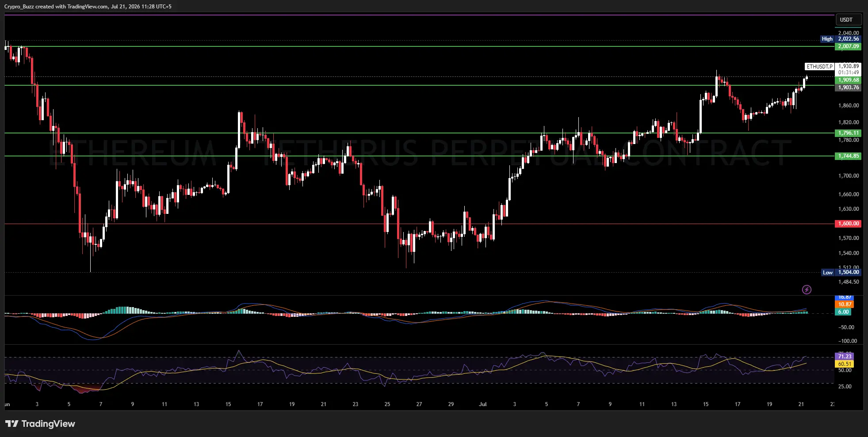Click the current price label 1,930.89
The image size is (868, 437).
pyautogui.click(x=849, y=66)
